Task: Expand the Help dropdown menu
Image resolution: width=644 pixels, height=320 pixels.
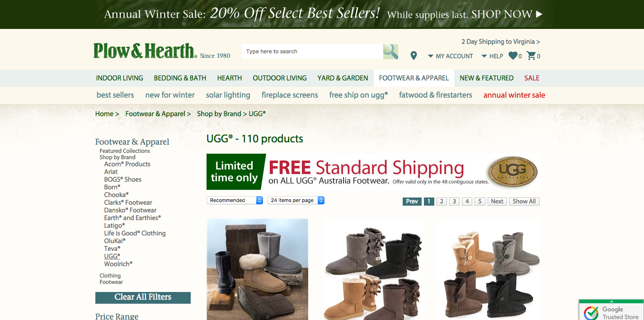Action: 492,56
